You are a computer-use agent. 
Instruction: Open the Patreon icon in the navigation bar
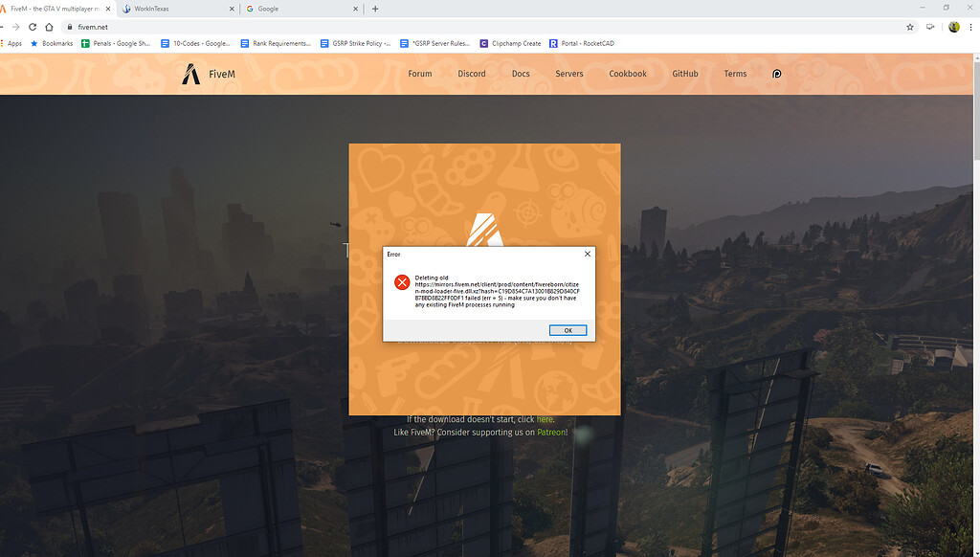[x=776, y=73]
